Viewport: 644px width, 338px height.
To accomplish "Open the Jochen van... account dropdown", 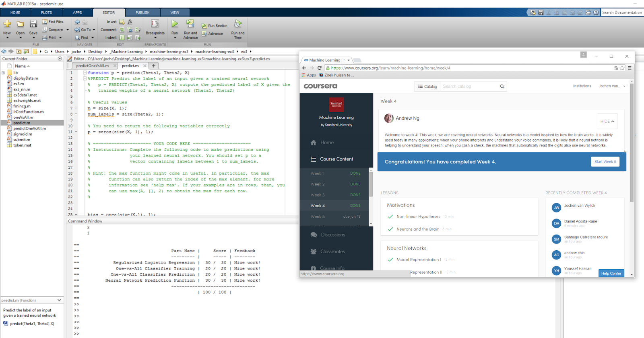I will click(x=612, y=86).
